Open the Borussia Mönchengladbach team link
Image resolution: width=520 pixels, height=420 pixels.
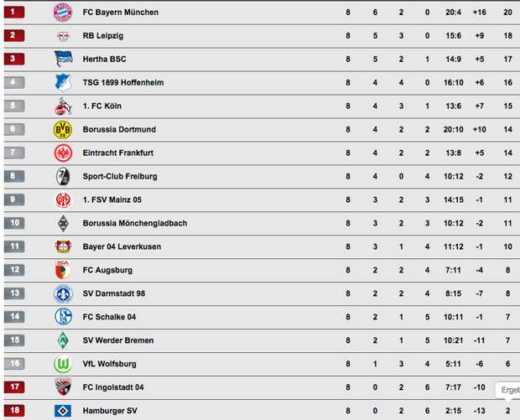[135, 223]
